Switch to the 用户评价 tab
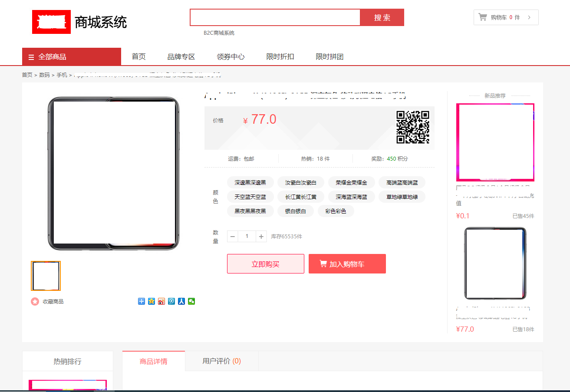570x392 pixels. (x=221, y=361)
